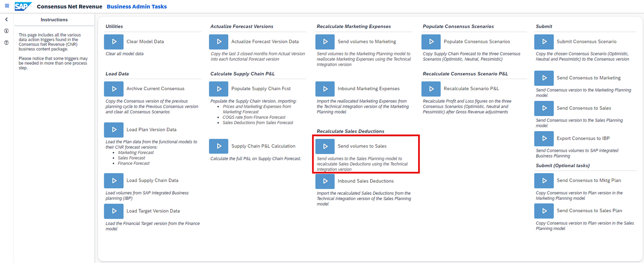Run the Load Target Version Data trigger
Viewport: 644px width, 263px height.
point(114,211)
